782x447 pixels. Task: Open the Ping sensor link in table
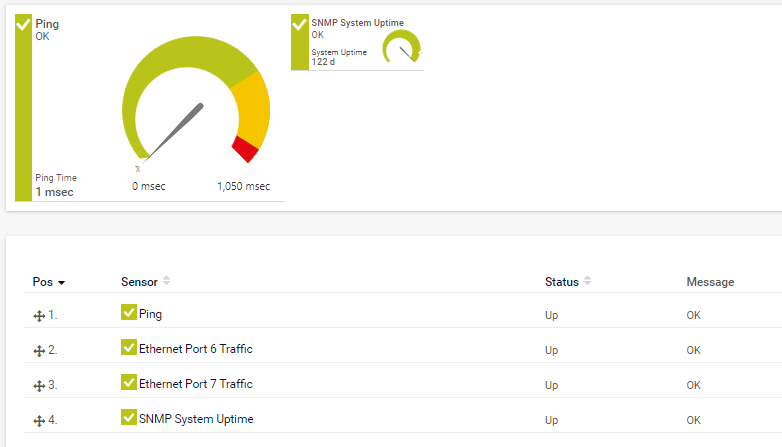pyautogui.click(x=150, y=314)
